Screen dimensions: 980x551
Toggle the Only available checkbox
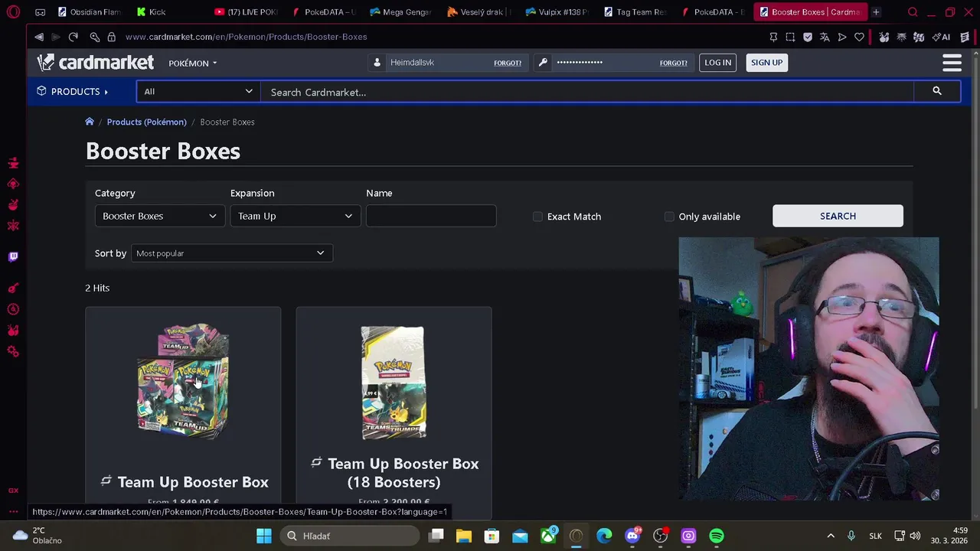pyautogui.click(x=669, y=217)
